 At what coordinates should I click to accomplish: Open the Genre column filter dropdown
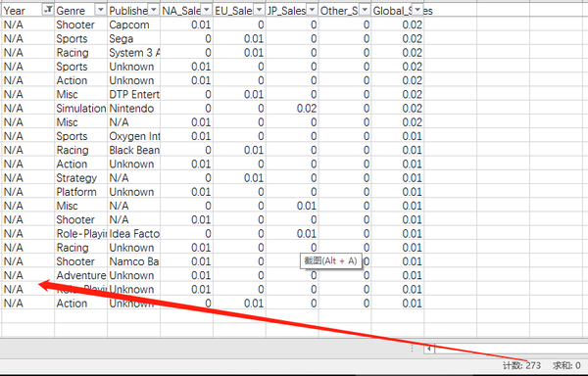pyautogui.click(x=101, y=11)
